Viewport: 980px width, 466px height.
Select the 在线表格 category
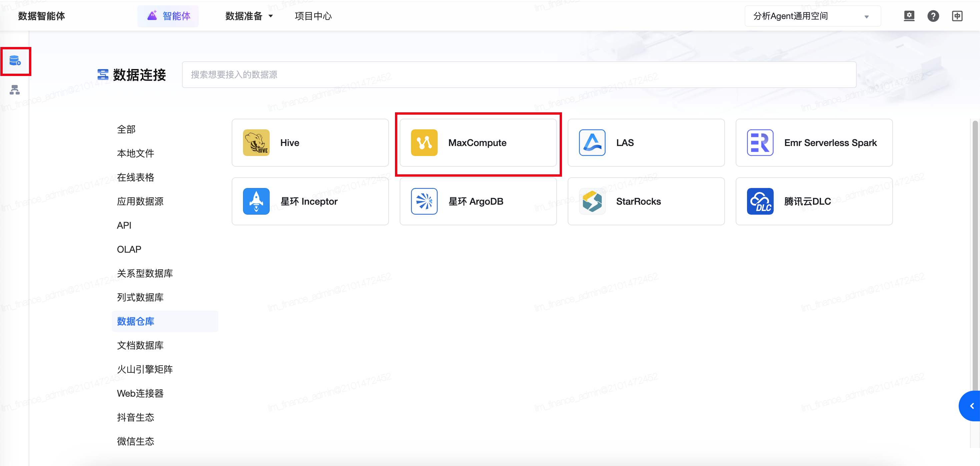[x=135, y=177]
